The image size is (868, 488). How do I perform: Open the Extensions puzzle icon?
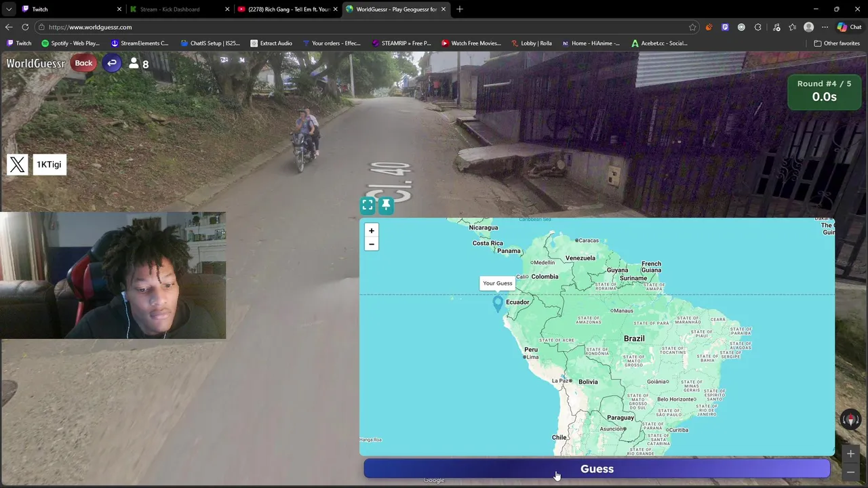pos(758,27)
